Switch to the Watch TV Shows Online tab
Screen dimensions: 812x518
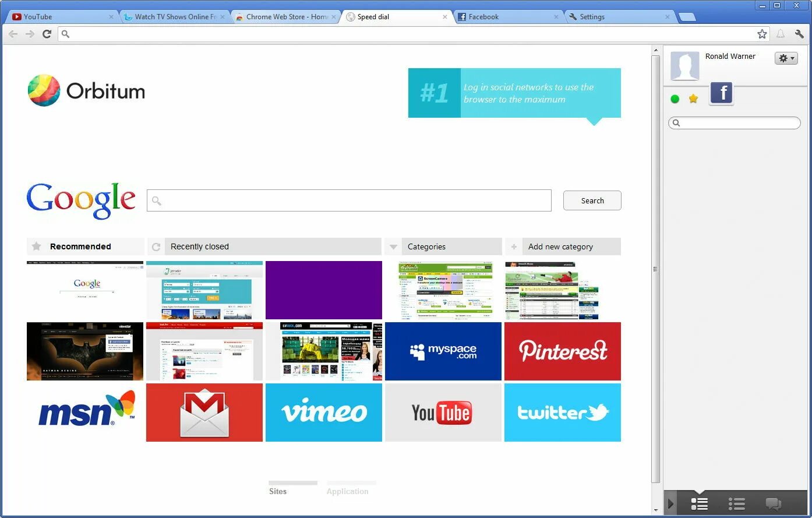tap(175, 17)
